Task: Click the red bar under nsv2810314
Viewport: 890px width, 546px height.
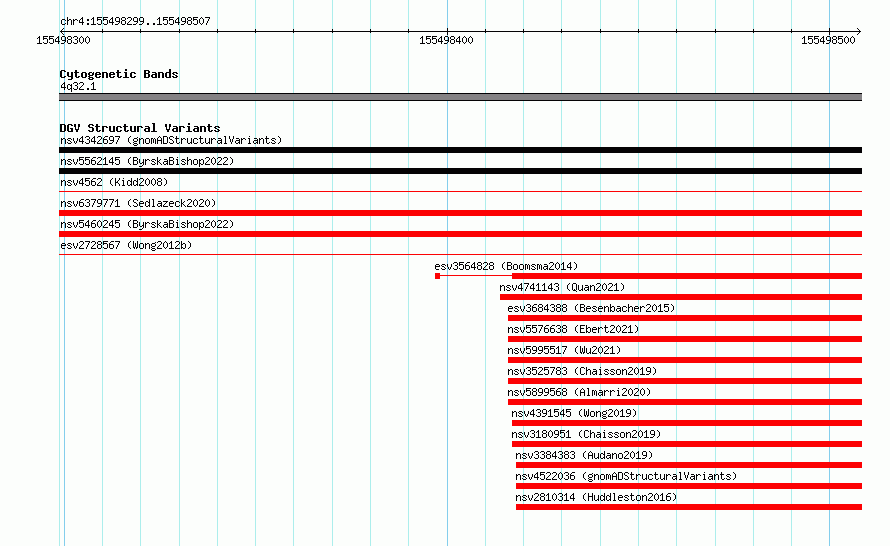Action: click(x=689, y=507)
